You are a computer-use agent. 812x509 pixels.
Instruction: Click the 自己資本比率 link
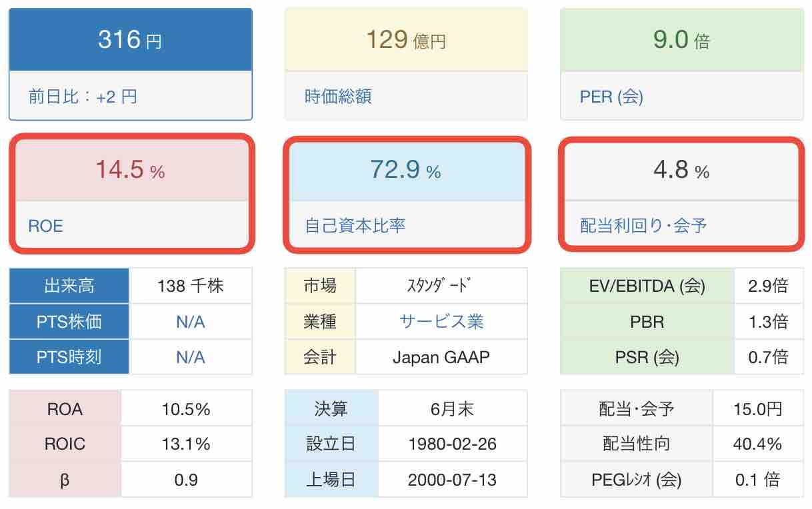coord(355,226)
